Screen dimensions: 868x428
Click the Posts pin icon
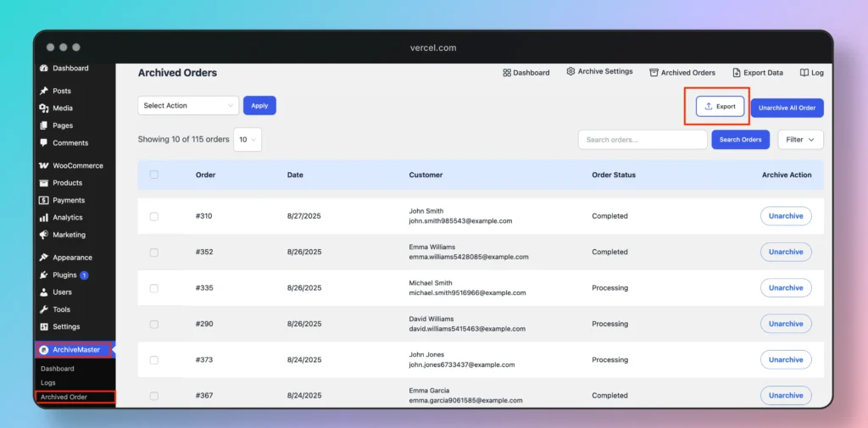pyautogui.click(x=44, y=91)
